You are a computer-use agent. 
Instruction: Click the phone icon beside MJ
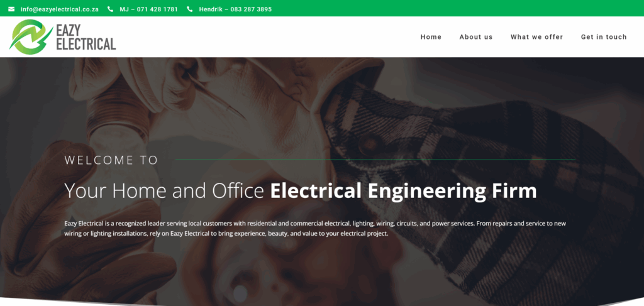pyautogui.click(x=110, y=9)
